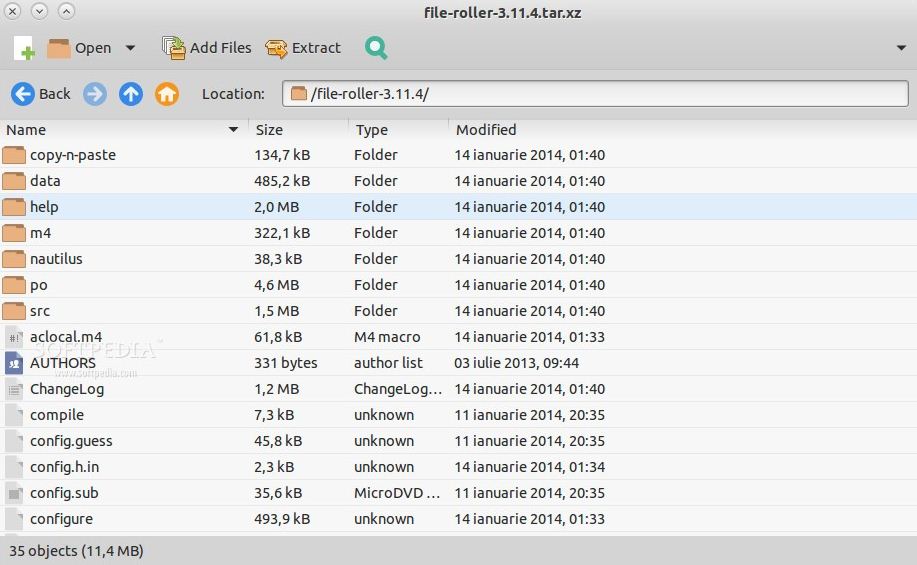917x565 pixels.
Task: Select the help folder name
Action: (44, 207)
